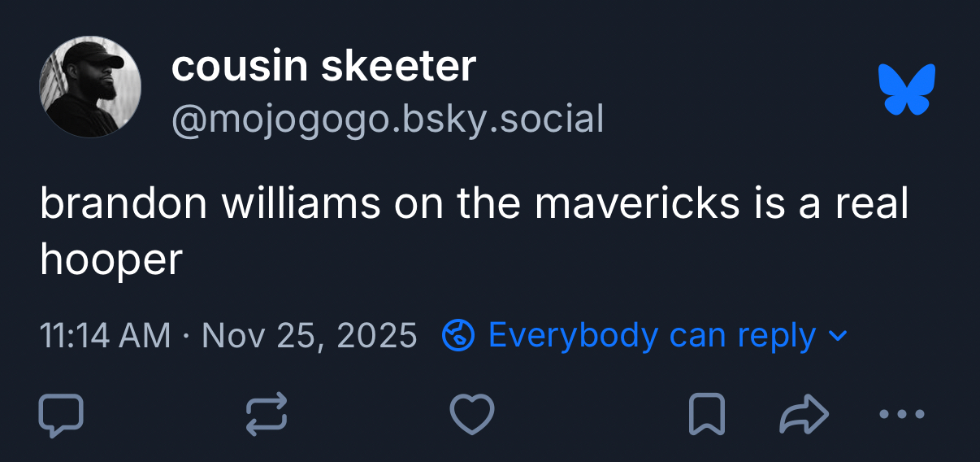Repost this post with the arrows icon
The image size is (980, 462).
tap(267, 414)
